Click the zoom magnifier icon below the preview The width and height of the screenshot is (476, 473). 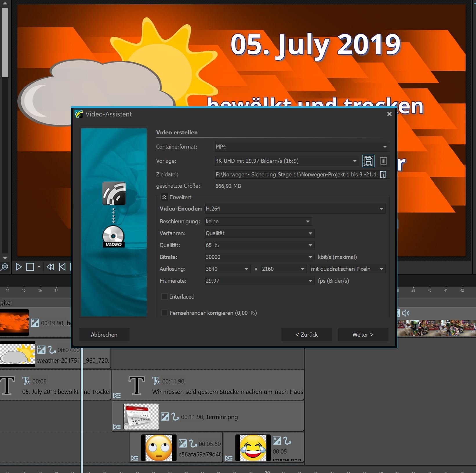tap(5, 267)
